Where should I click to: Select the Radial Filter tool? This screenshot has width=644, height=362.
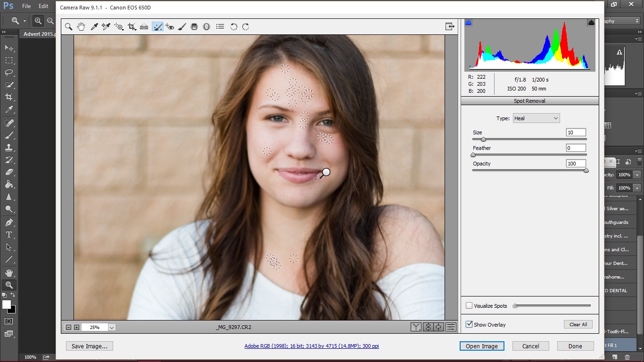pyautogui.click(x=206, y=27)
